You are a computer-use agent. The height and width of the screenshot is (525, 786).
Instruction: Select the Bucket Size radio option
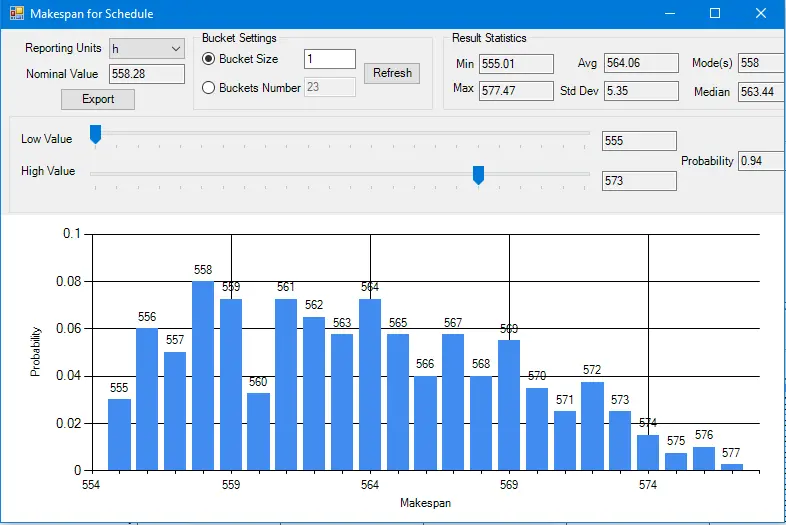[209, 59]
